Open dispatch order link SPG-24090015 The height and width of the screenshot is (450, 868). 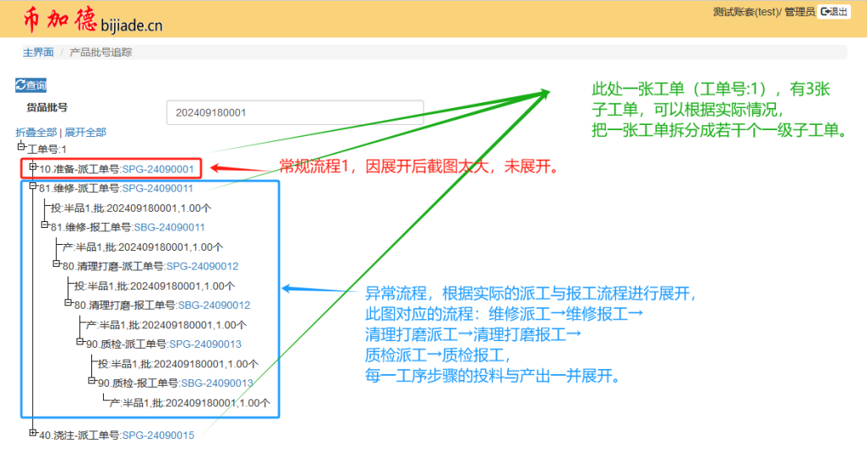click(x=158, y=436)
